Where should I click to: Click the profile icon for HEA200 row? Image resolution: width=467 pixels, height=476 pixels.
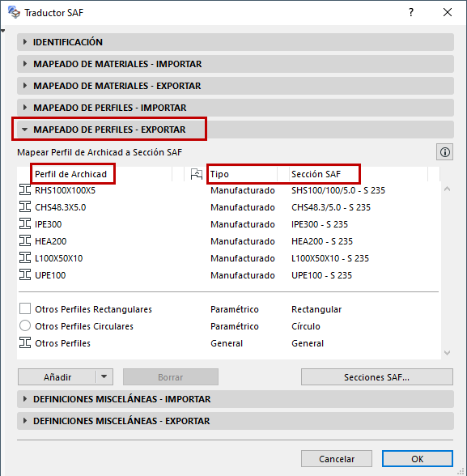[x=25, y=241]
